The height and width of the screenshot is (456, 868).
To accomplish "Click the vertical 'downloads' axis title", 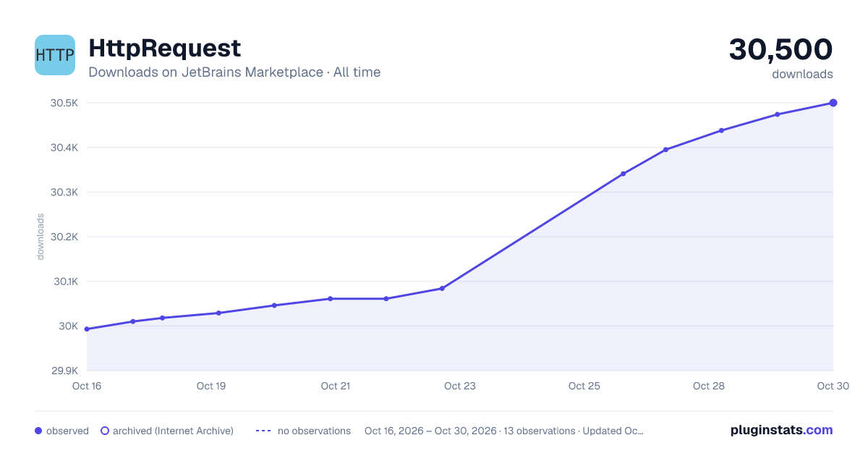I will click(41, 237).
